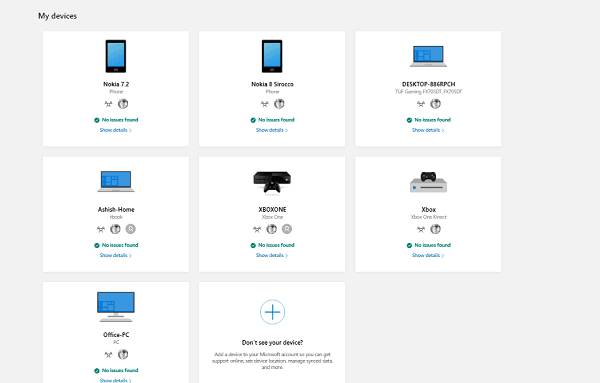Click the Nokia 7.2 phone icon
This screenshot has height=383, width=600.
point(116,56)
